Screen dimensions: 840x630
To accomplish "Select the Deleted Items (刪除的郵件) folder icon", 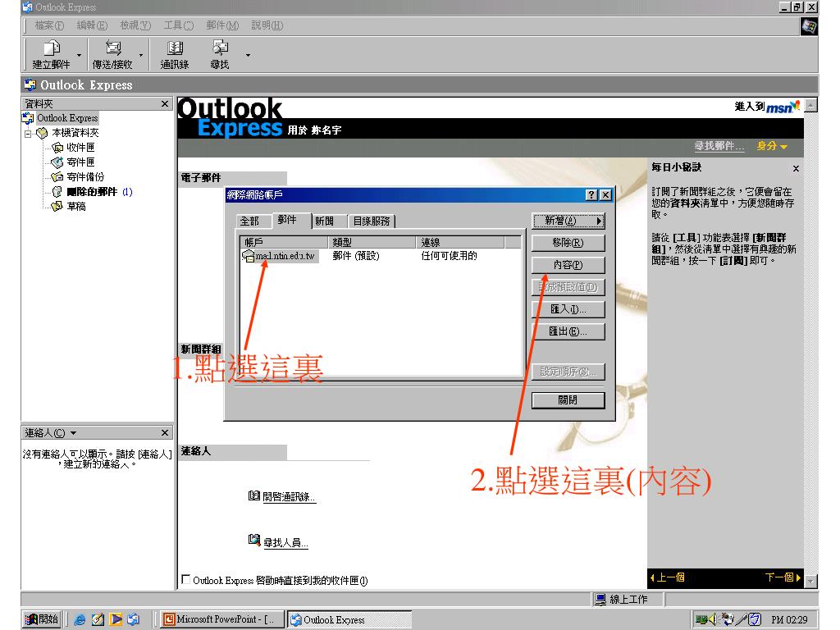I will pyautogui.click(x=57, y=192).
